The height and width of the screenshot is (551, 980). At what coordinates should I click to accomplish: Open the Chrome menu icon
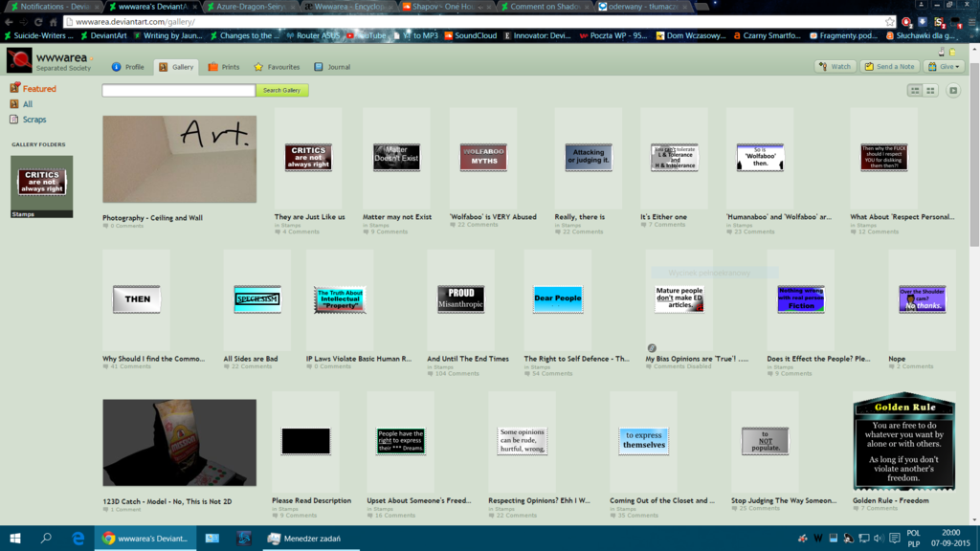[x=969, y=21]
